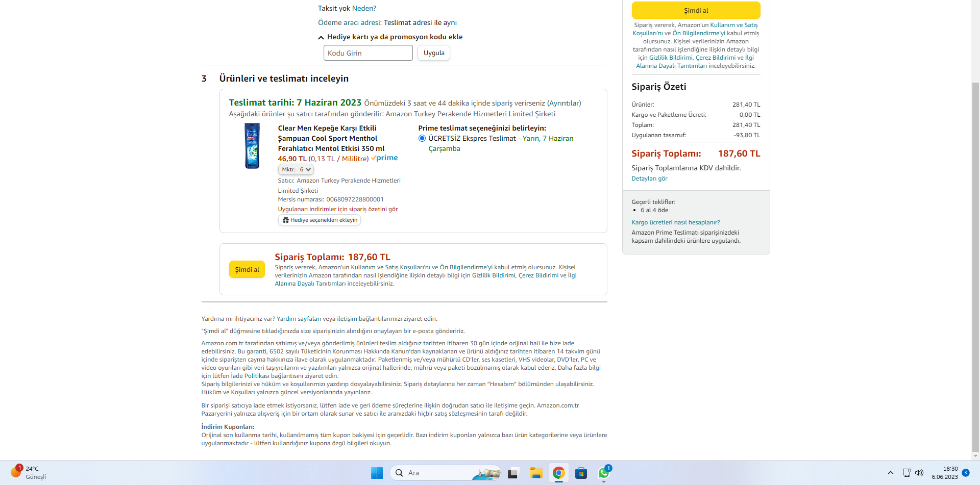Click the prime logo beside the price

coord(384,158)
